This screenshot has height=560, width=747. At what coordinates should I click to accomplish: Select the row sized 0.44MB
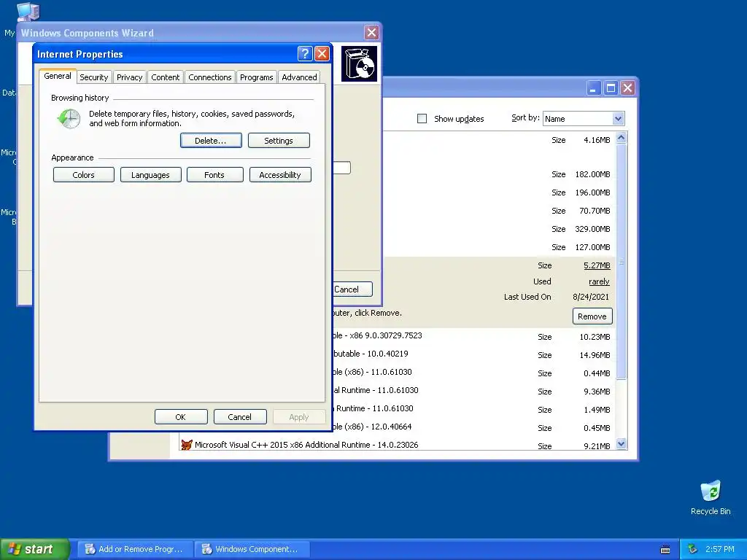click(x=474, y=373)
